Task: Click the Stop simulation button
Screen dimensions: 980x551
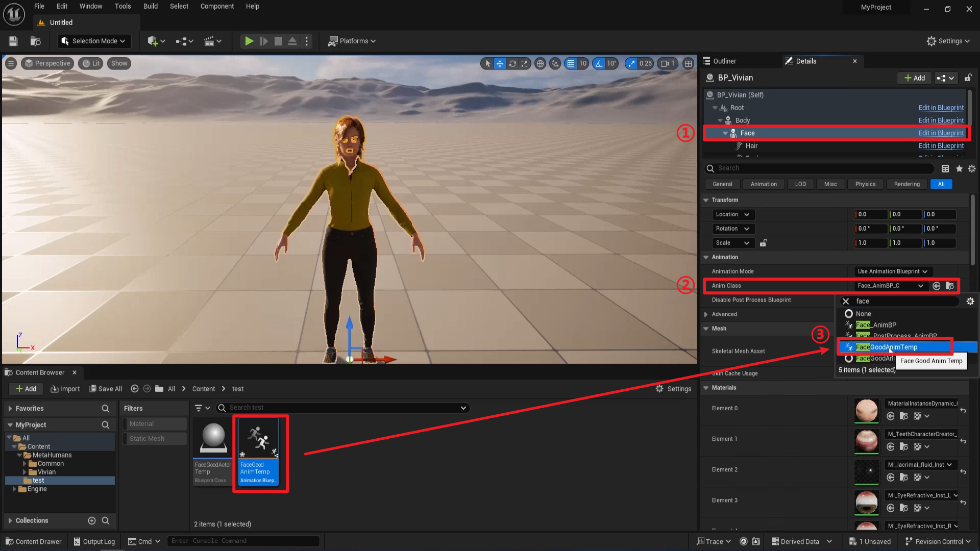Action: click(278, 41)
